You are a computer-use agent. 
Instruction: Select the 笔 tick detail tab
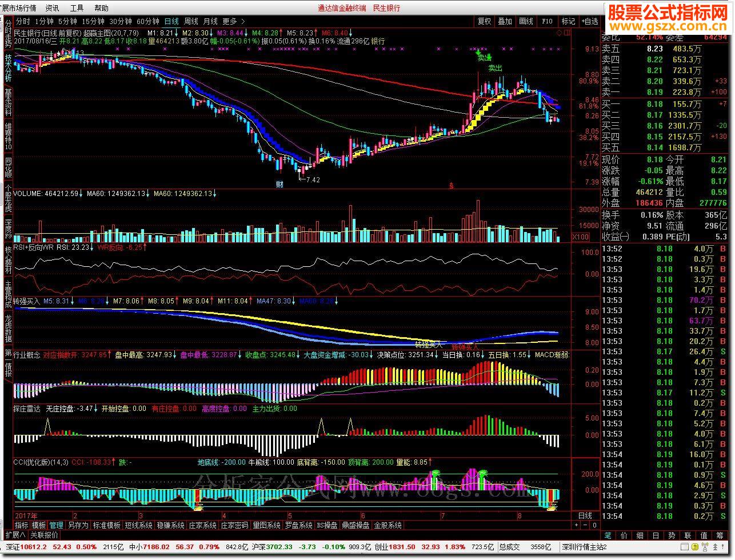click(608, 535)
